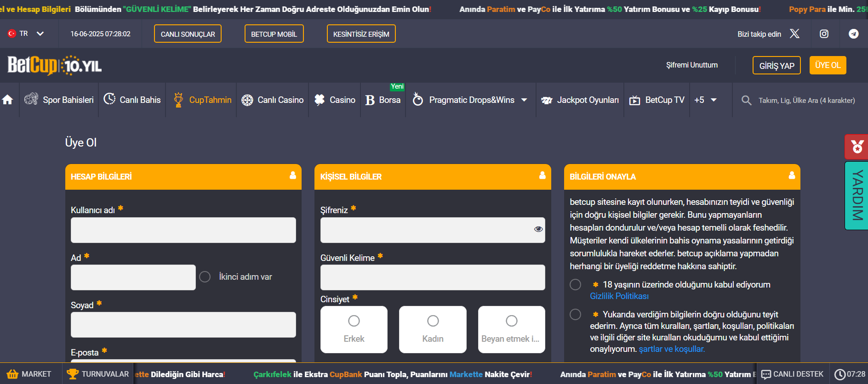Screen dimensions: 868x384
Task: Focus the team/league search field
Action: tap(806, 100)
